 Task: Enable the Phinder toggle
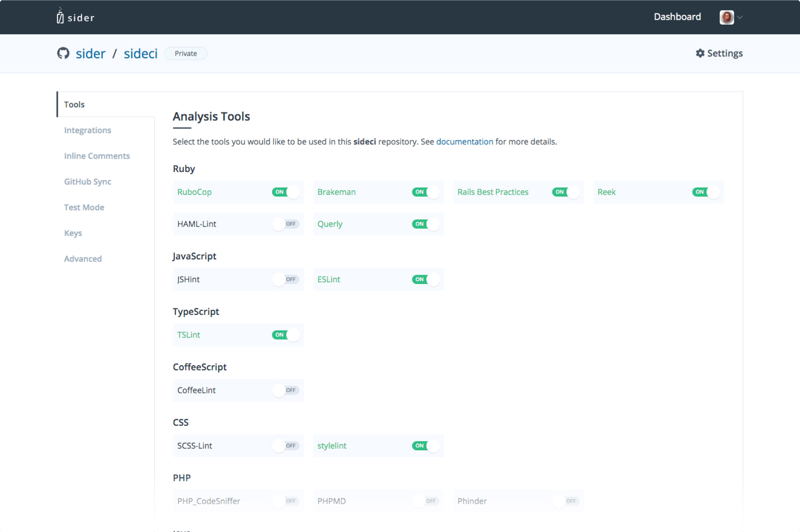pyautogui.click(x=566, y=501)
